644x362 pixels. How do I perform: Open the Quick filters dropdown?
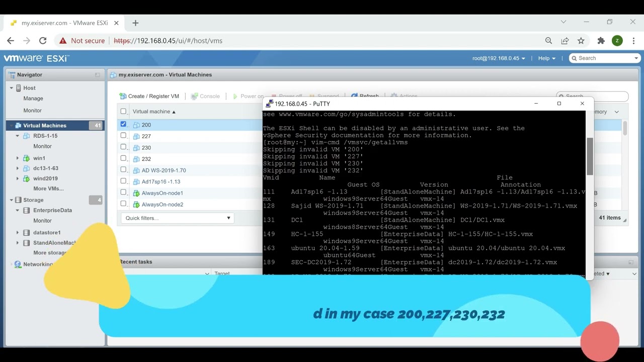coord(177,218)
